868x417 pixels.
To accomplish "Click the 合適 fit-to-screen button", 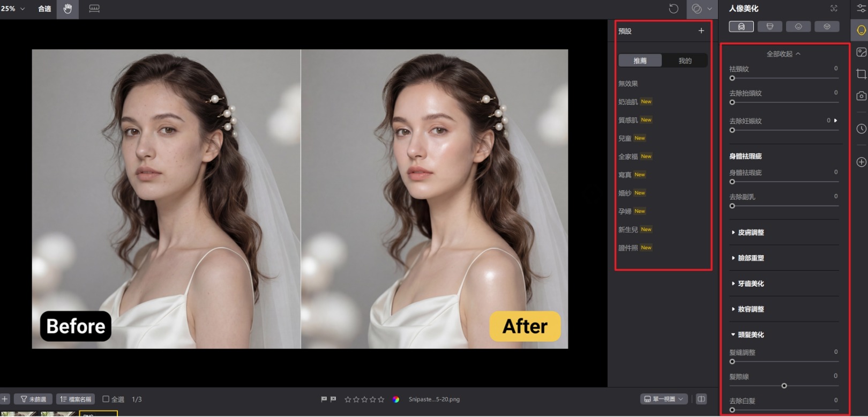I will (44, 9).
